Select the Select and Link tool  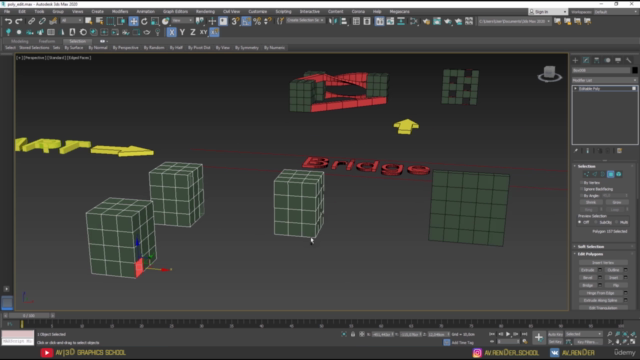point(31,21)
